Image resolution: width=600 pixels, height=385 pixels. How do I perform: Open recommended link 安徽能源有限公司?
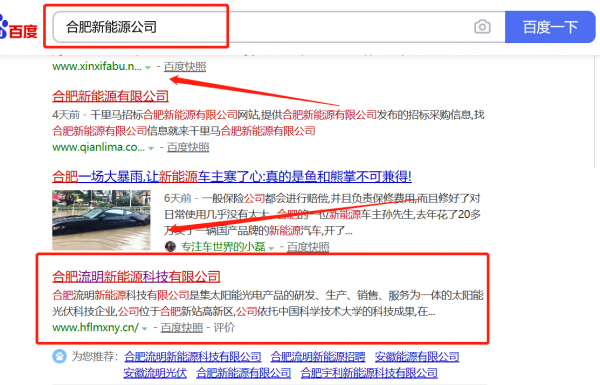click(417, 357)
